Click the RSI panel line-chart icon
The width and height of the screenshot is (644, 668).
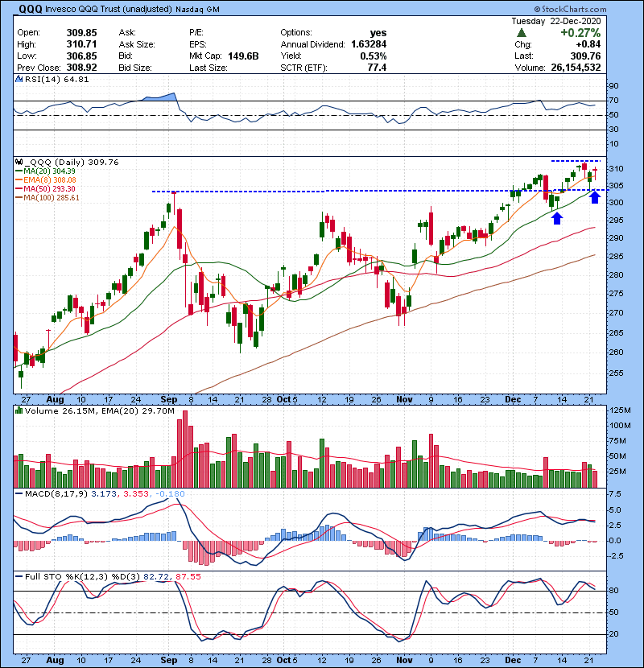point(19,79)
